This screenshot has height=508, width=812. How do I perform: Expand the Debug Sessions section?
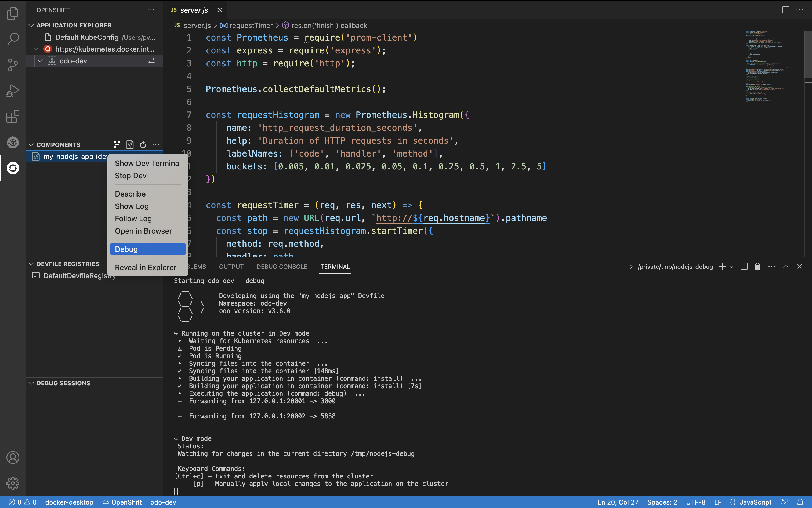[x=31, y=383]
